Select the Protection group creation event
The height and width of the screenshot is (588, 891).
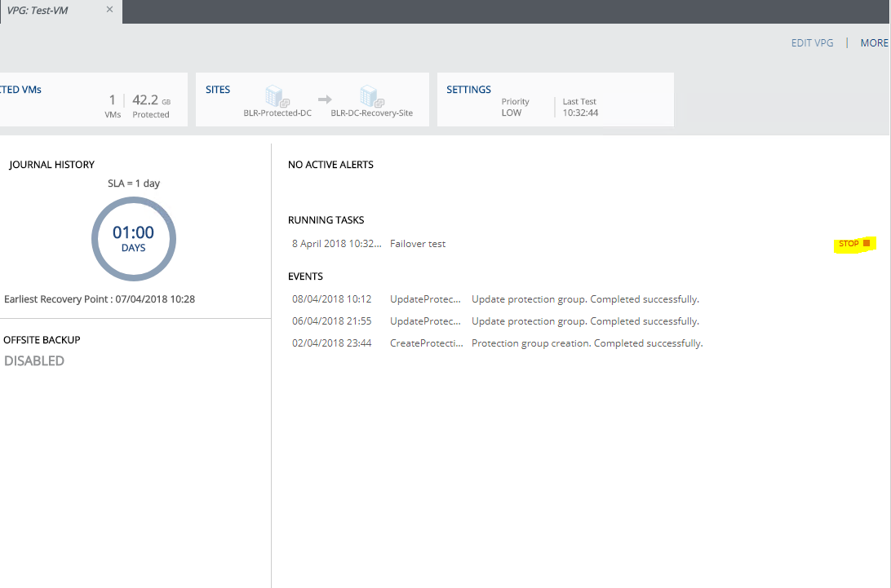point(498,343)
